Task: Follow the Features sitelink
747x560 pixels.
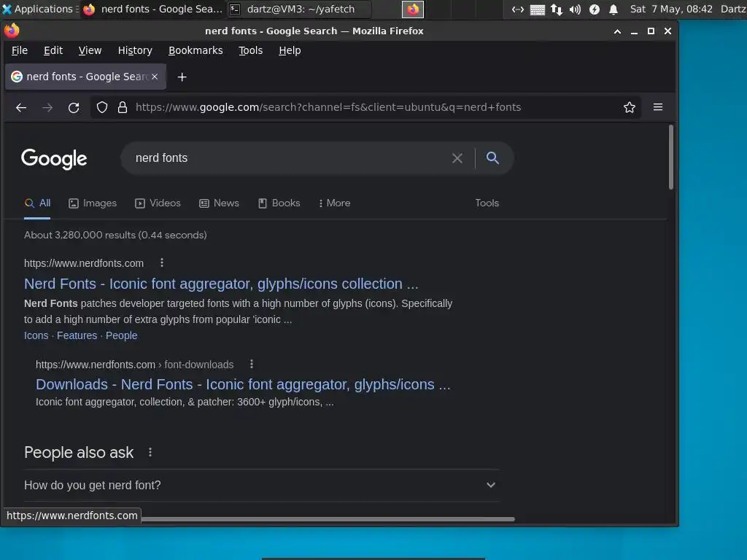Action: coord(77,335)
